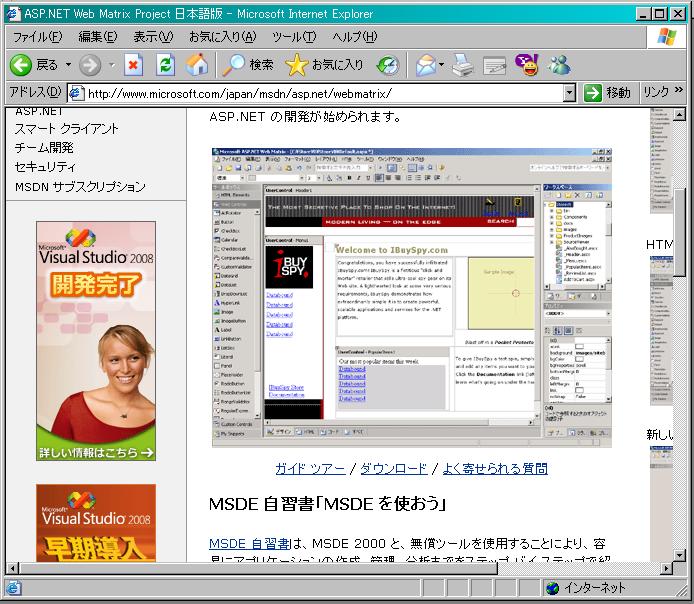Open the お気に入り(A) menu
Screen dimensions: 694x604
222,37
